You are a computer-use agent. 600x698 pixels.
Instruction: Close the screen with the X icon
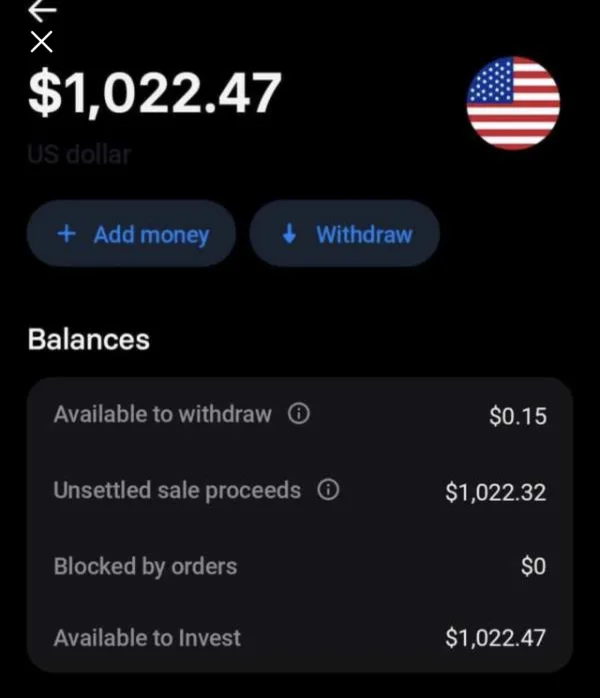coord(41,42)
